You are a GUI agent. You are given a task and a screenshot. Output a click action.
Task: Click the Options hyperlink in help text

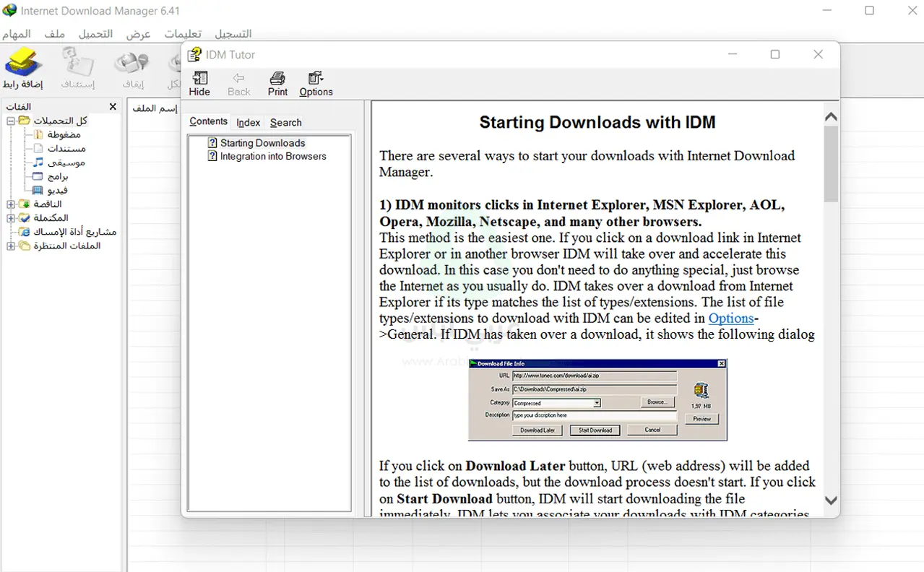[730, 318]
